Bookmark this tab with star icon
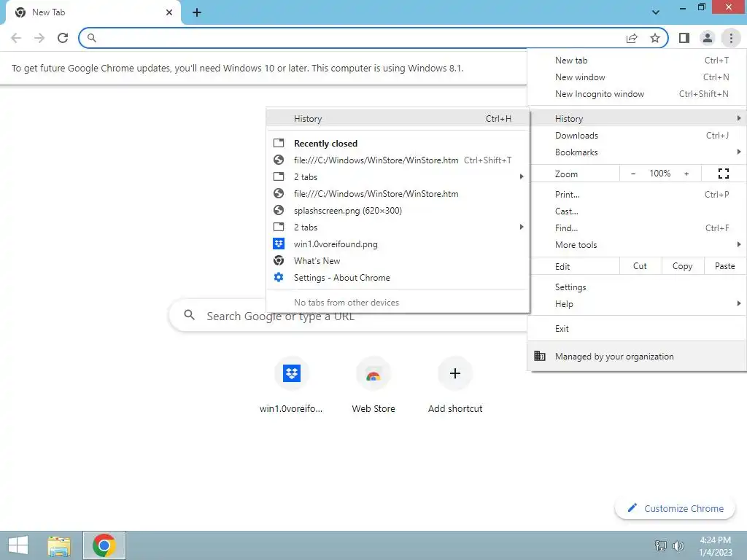 pos(655,38)
